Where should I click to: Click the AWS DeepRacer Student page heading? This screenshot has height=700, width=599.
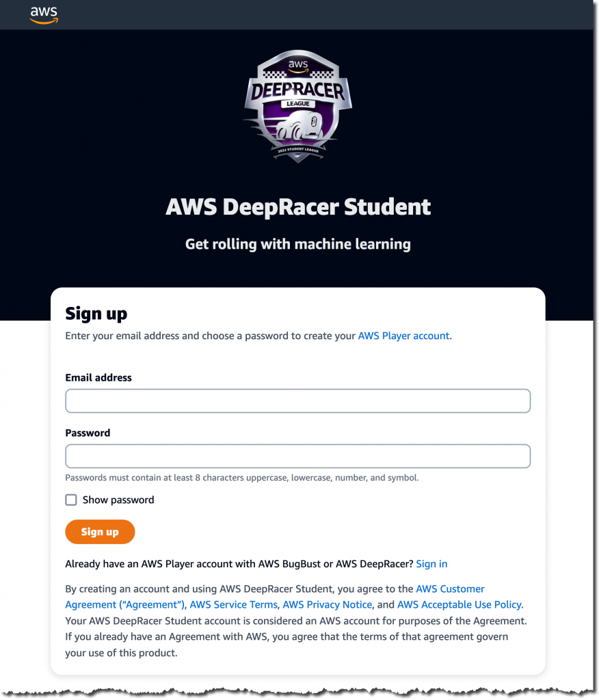298,206
